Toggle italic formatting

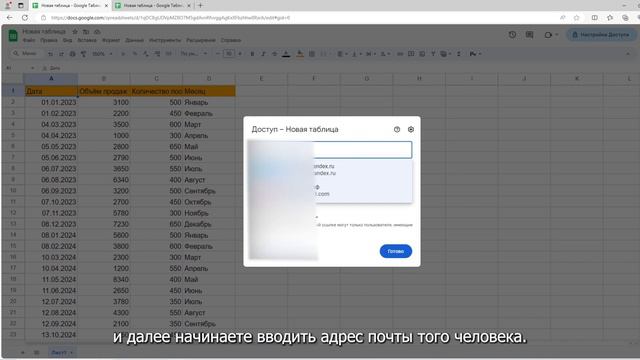263,54
